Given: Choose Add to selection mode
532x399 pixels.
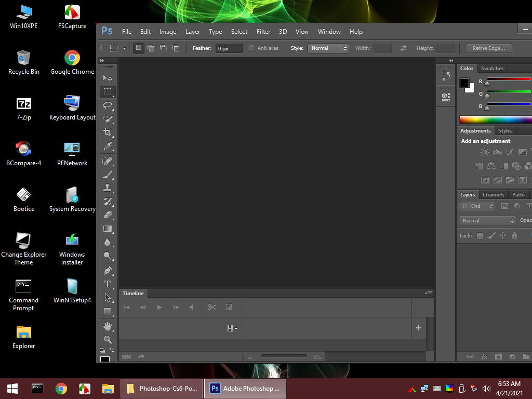Looking at the screenshot, I should pyautogui.click(x=151, y=48).
